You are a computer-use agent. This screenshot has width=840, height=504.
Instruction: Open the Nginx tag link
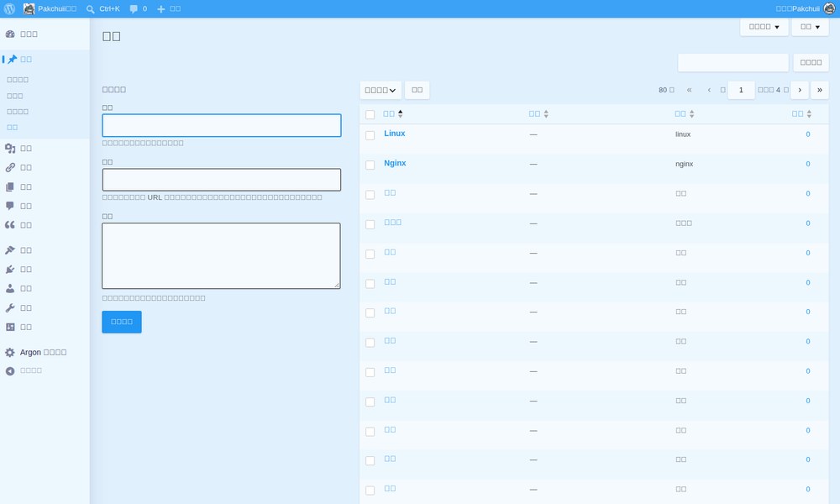pyautogui.click(x=395, y=163)
